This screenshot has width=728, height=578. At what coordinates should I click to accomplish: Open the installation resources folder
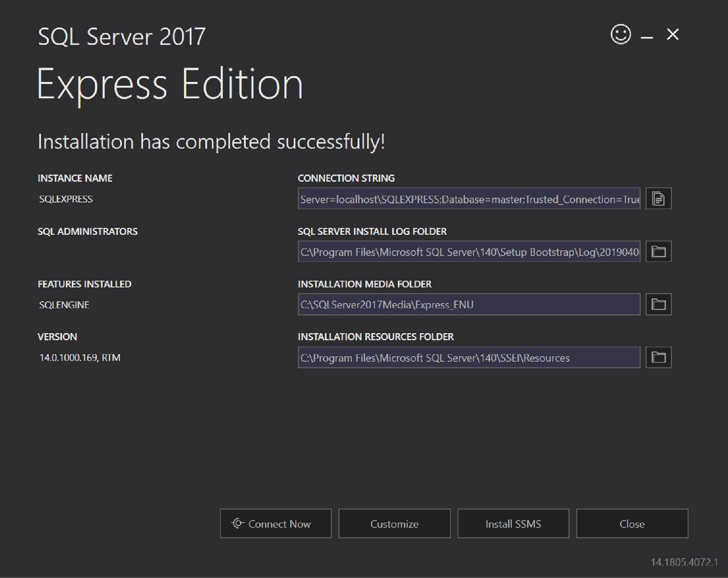pyautogui.click(x=658, y=357)
